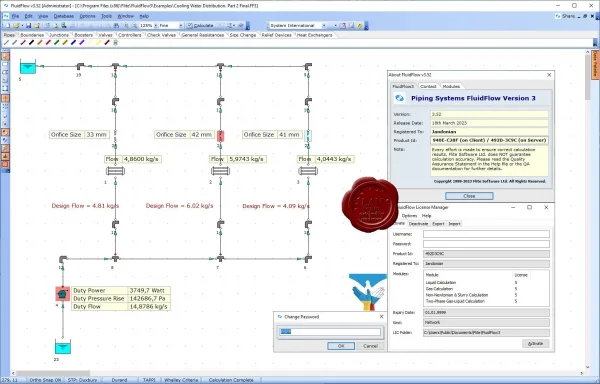Open Modules tab in About dialog
This screenshot has height=384, width=600.
pyautogui.click(x=451, y=86)
